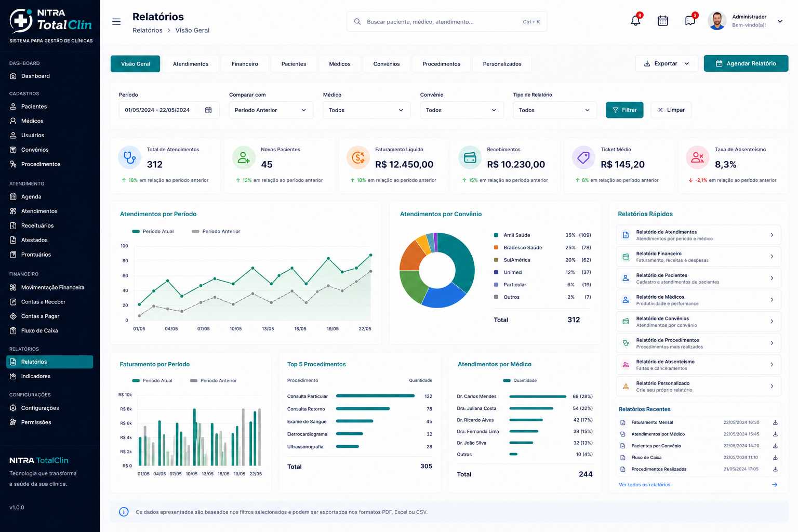Click the info icon in footer notice
The height and width of the screenshot is (532, 798).
tap(124, 512)
